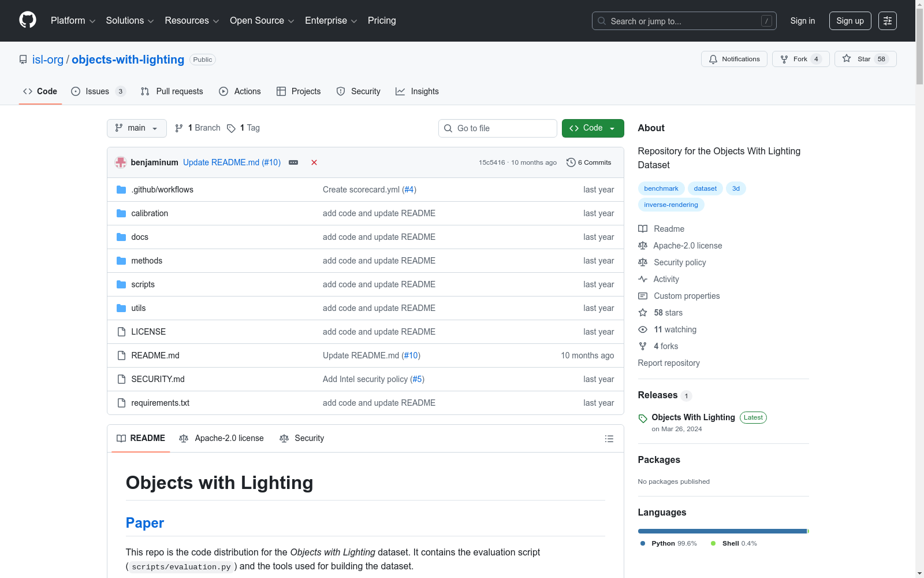Click the Fork button

coord(801,59)
